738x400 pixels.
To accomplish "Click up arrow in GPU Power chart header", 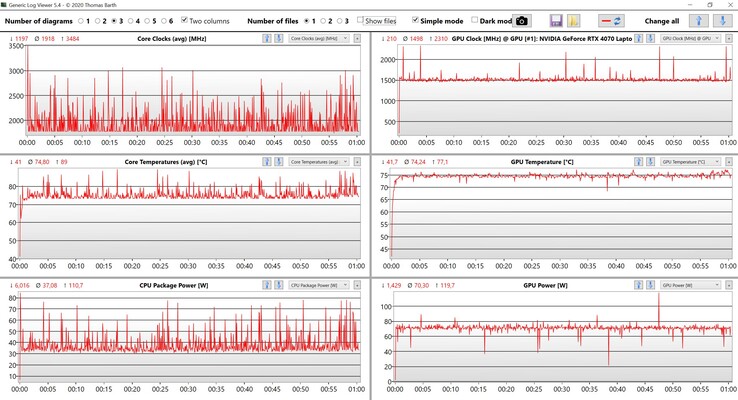I will 641,285.
